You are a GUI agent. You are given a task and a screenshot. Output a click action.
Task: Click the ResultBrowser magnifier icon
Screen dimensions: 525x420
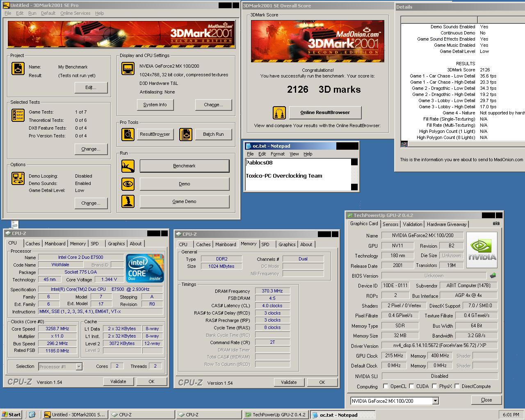128,135
